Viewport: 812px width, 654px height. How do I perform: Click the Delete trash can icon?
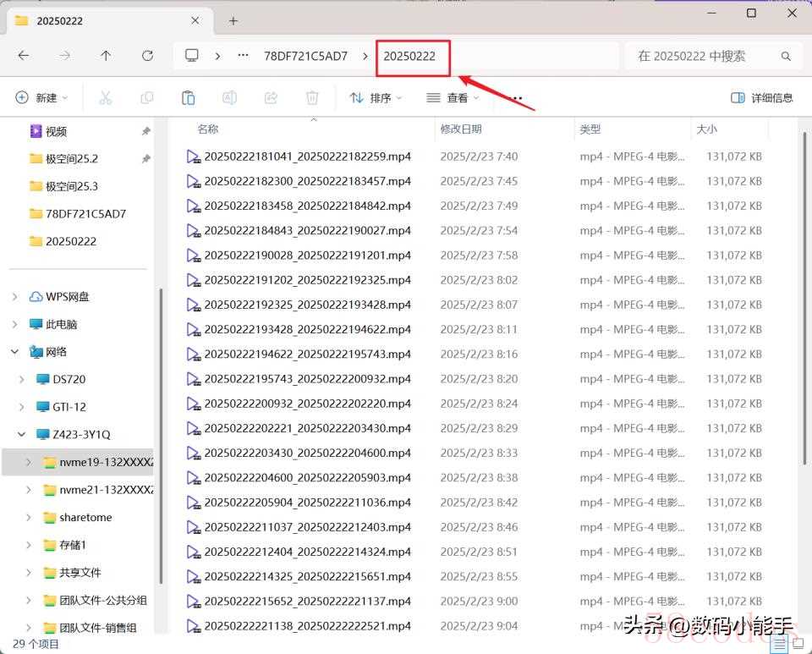coord(312,98)
